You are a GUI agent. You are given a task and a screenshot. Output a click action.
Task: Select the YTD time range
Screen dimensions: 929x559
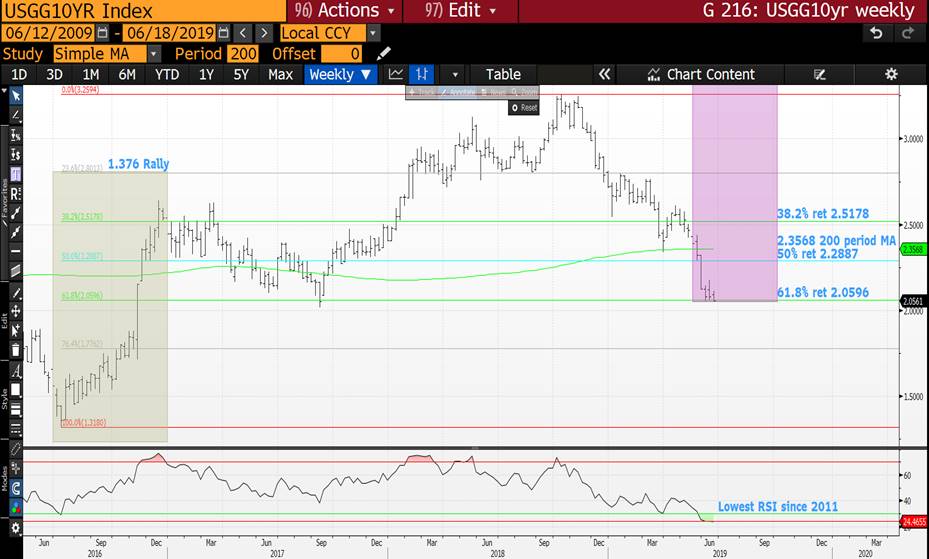(x=166, y=75)
